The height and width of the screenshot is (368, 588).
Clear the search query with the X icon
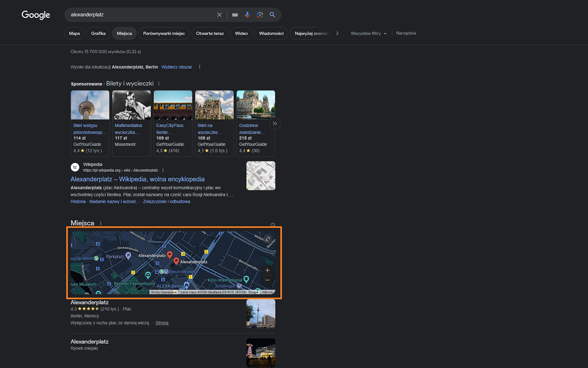(x=219, y=15)
